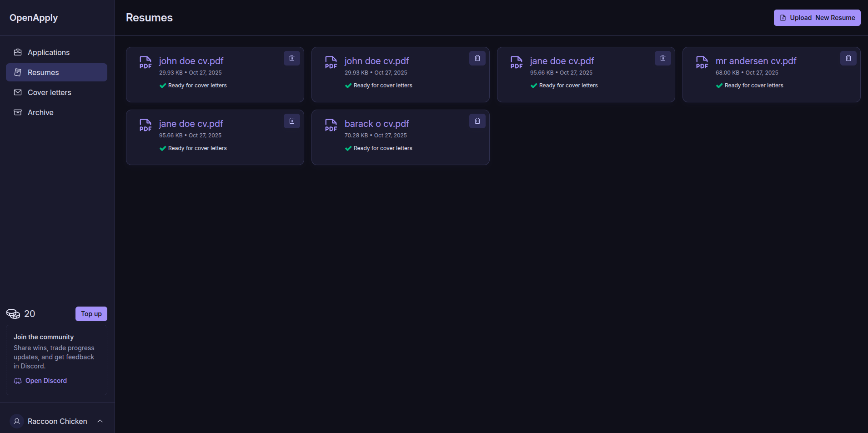868x433 pixels.
Task: Go to Cover letters section
Action: pyautogui.click(x=56, y=92)
